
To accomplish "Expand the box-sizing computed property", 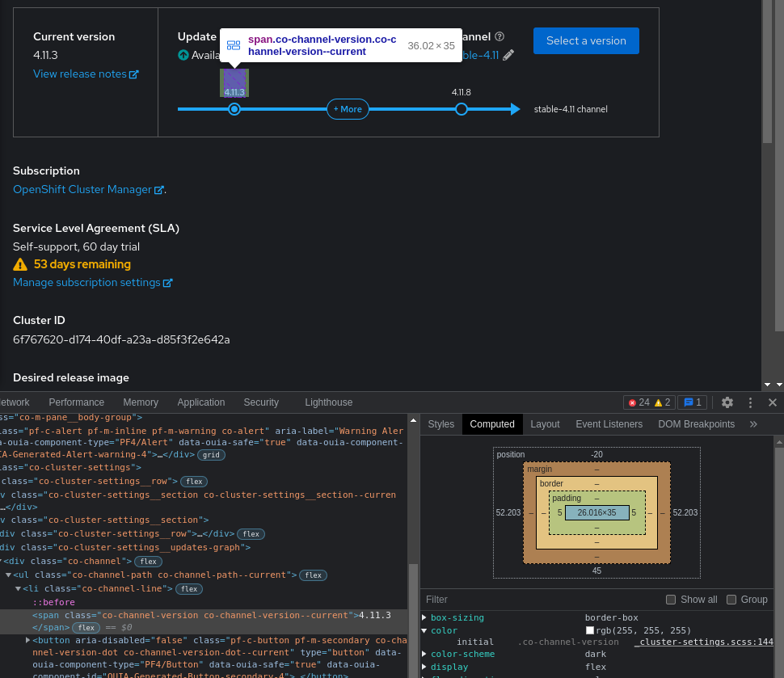I will [x=424, y=617].
